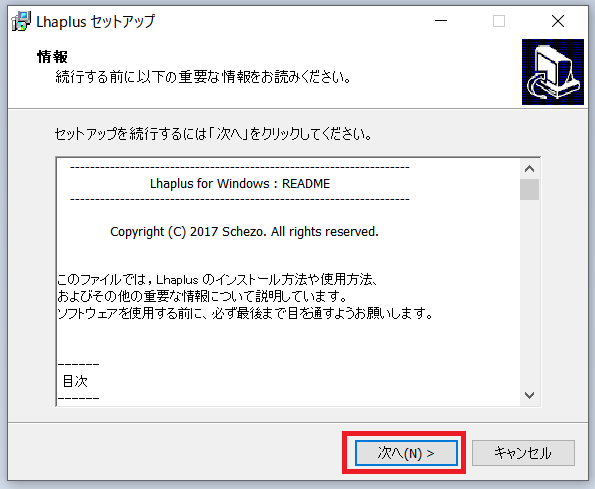The width and height of the screenshot is (595, 489).
Task: Close the Lhaplus setup window
Action: coord(558,21)
